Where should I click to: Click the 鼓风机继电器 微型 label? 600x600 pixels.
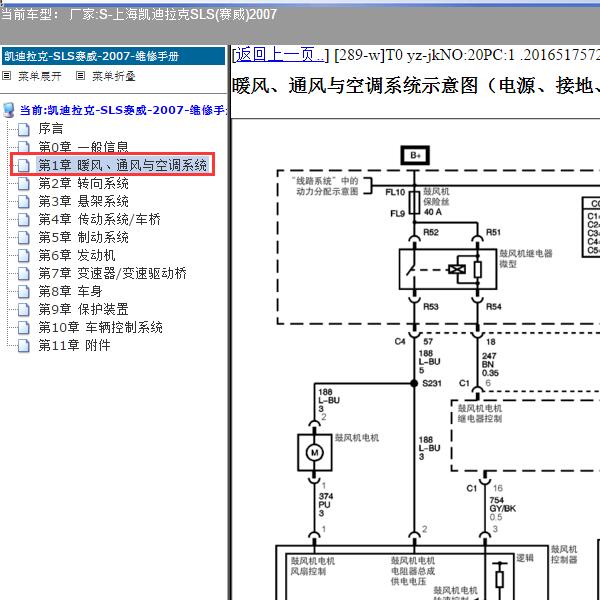[526, 258]
